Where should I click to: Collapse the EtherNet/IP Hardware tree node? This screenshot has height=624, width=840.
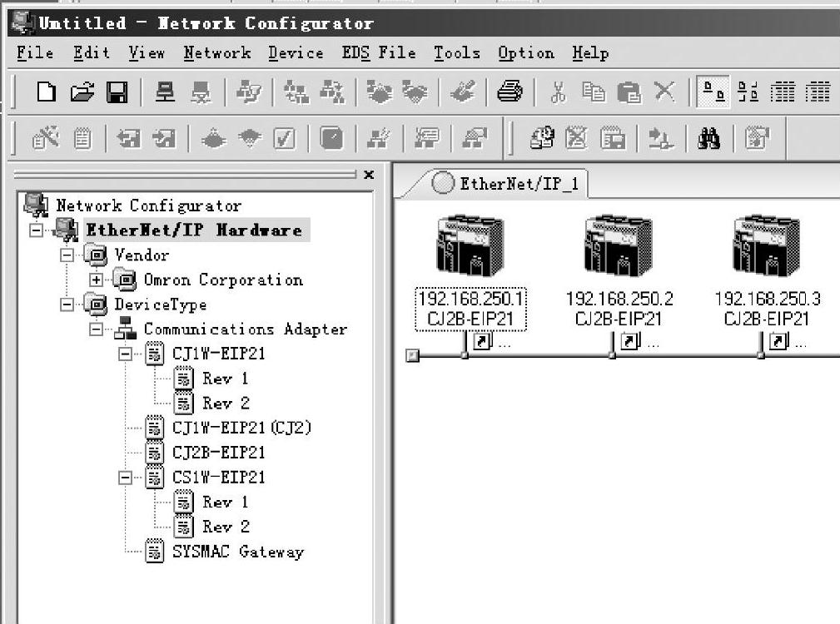37,230
